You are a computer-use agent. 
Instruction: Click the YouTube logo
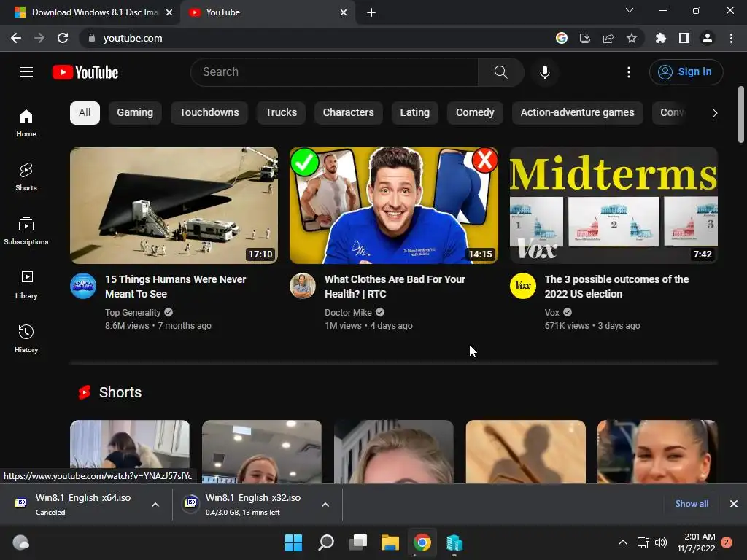click(85, 72)
